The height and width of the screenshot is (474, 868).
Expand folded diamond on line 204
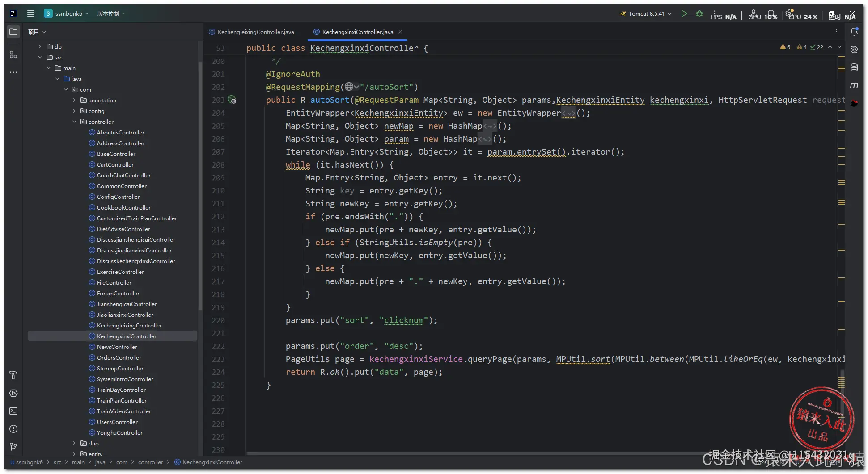click(568, 113)
